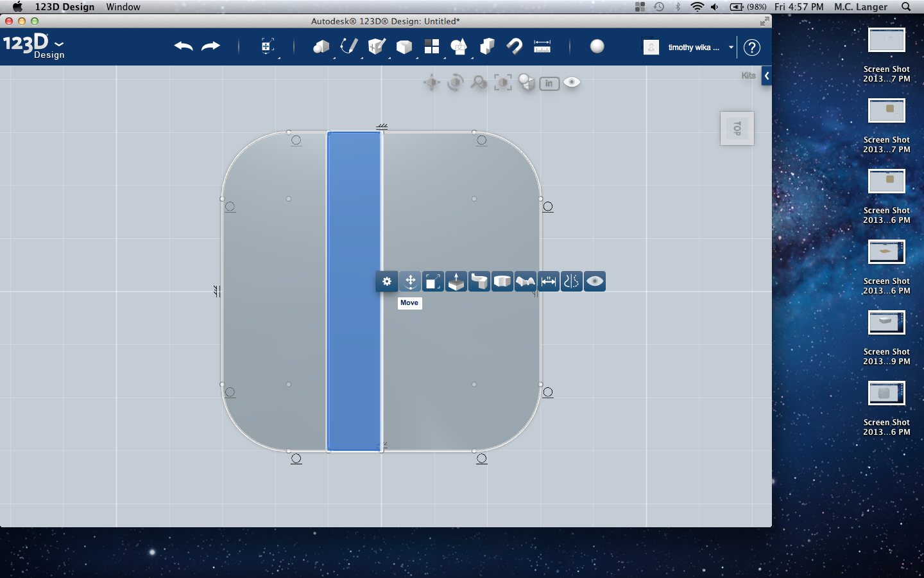924x578 pixels.
Task: Select the Scale tool in context toolbar
Action: (x=433, y=281)
